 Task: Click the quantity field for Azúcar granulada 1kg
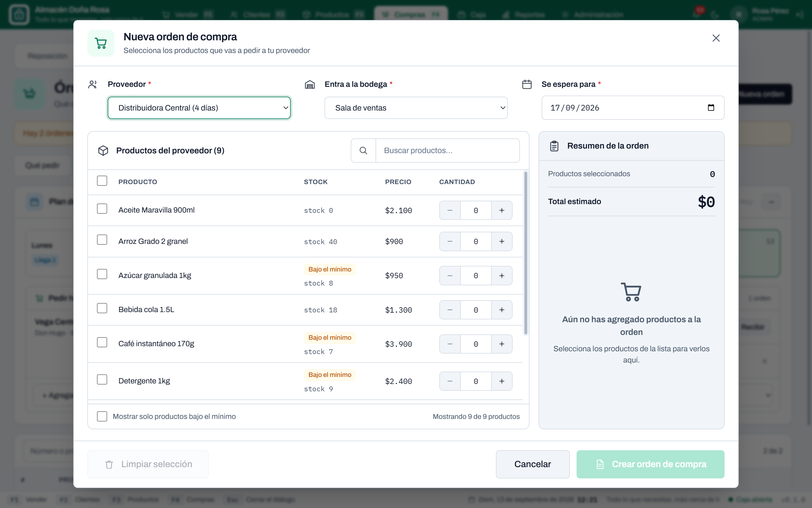click(x=476, y=275)
